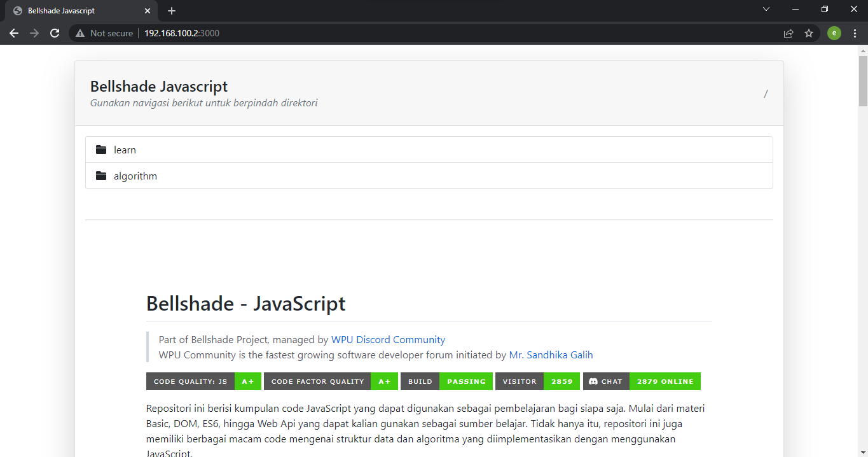Click the "Not secure" label
The image size is (868, 457).
111,33
